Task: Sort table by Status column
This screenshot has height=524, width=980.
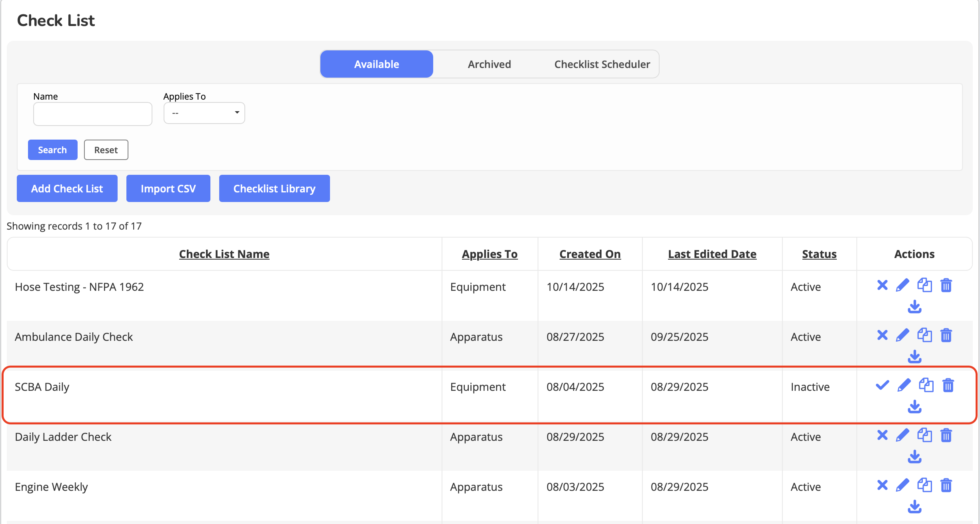Action: pos(819,254)
